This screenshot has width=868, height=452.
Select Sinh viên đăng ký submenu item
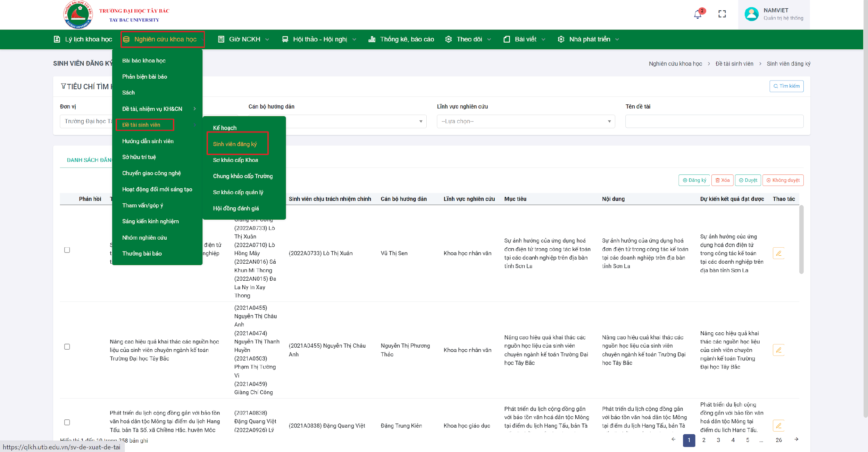pos(235,144)
